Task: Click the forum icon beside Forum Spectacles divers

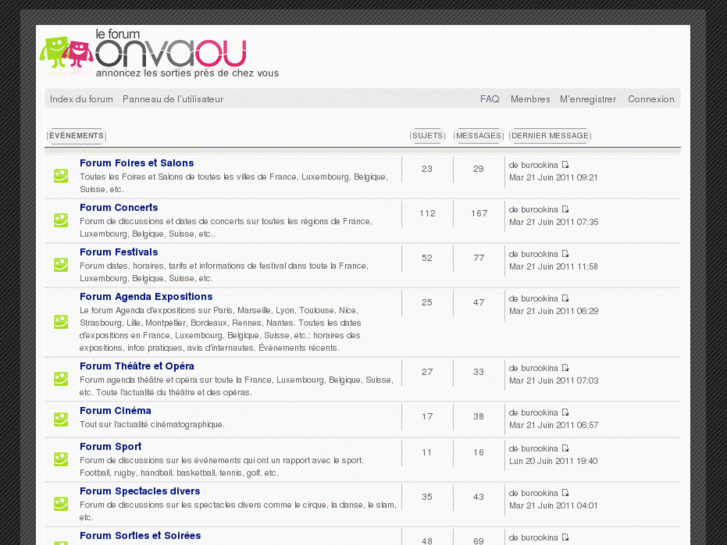Action: click(61, 504)
